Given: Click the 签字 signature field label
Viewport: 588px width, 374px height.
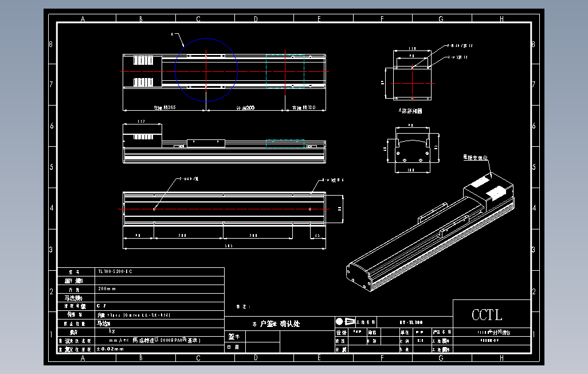Looking at the screenshot, I should coord(234,337).
